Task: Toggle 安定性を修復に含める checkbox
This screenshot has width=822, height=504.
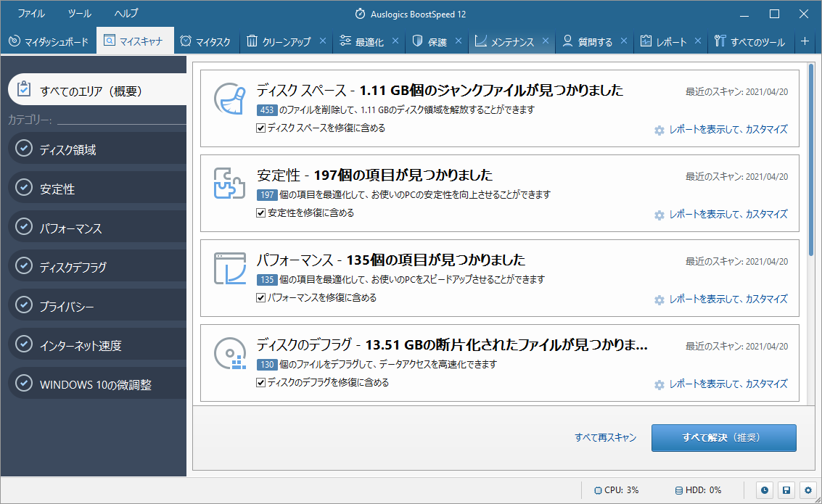Action: tap(261, 213)
